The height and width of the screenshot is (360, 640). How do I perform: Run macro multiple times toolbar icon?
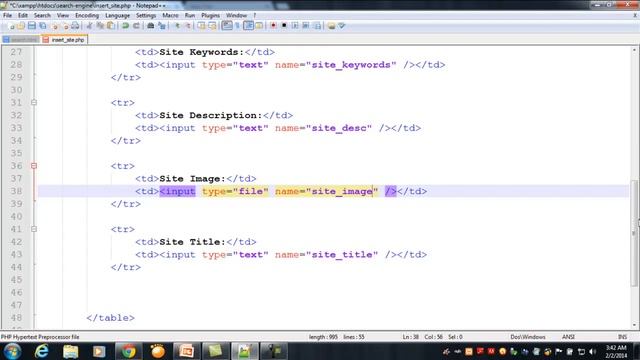tap(306, 26)
